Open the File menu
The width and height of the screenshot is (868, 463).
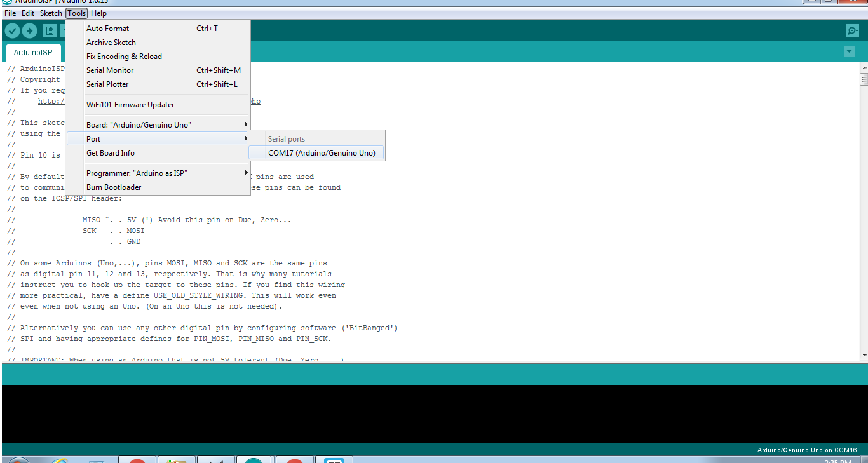(10, 13)
